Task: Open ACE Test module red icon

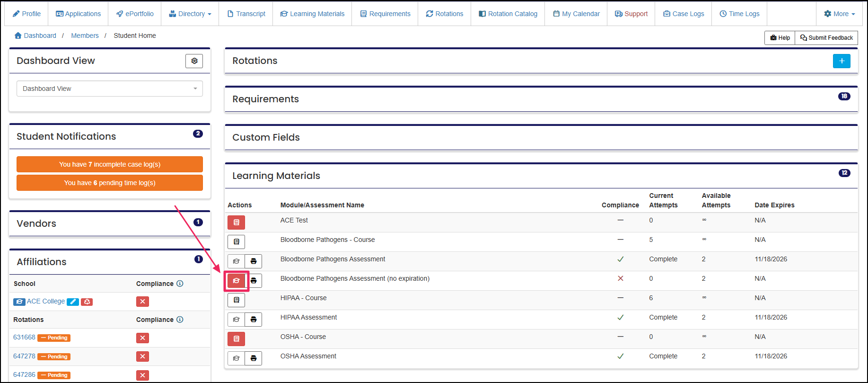Action: point(236,223)
